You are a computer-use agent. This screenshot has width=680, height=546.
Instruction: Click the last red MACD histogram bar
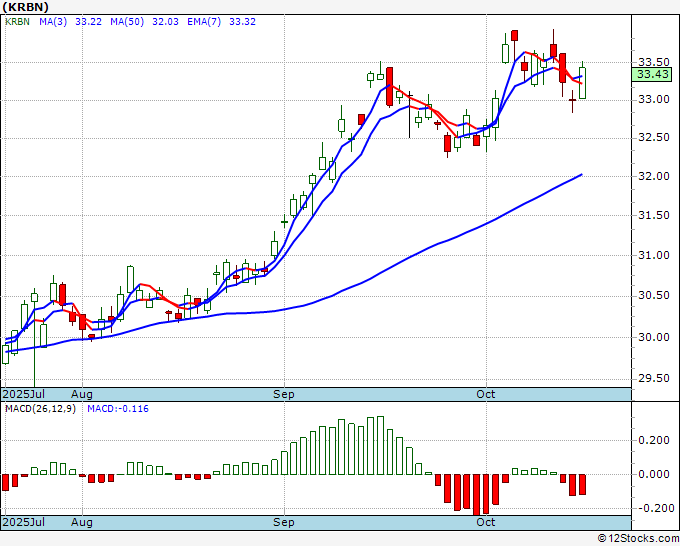tap(582, 484)
